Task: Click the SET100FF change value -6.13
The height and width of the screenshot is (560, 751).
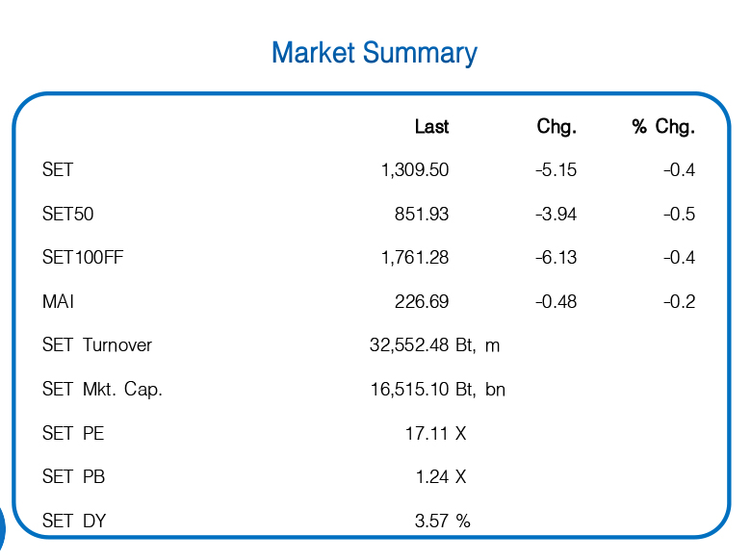Action: (556, 258)
